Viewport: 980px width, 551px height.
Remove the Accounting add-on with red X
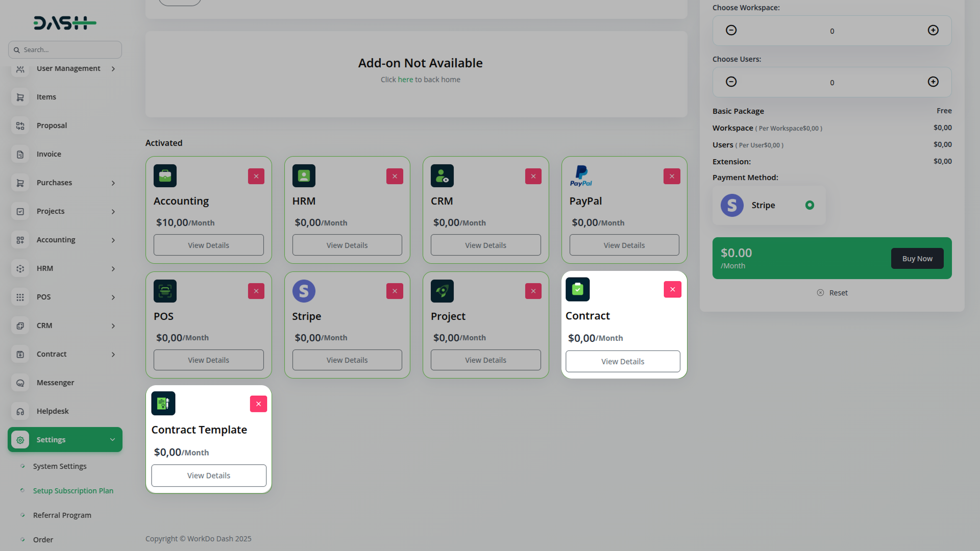click(x=256, y=177)
